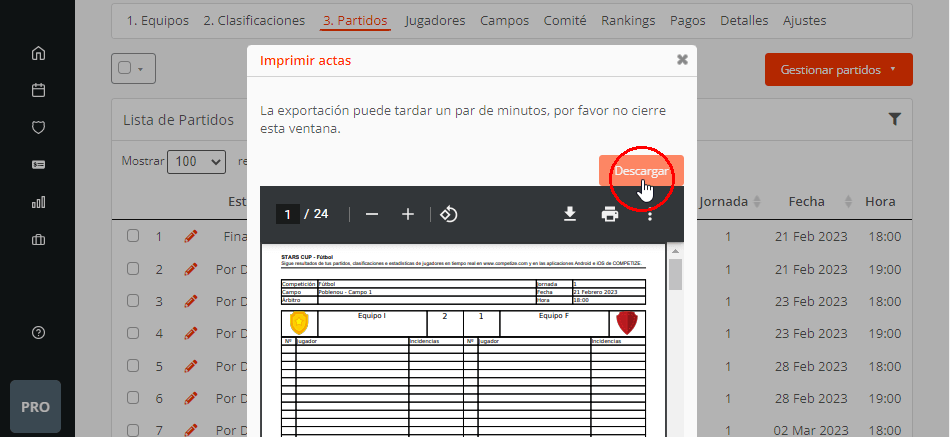Edit match 3 with the pencil icon
950x437 pixels.
(x=191, y=301)
